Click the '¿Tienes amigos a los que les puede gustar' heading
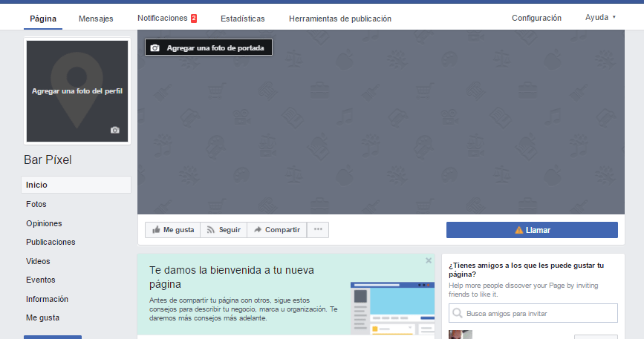Viewport: 644px width, 339px height. click(526, 270)
